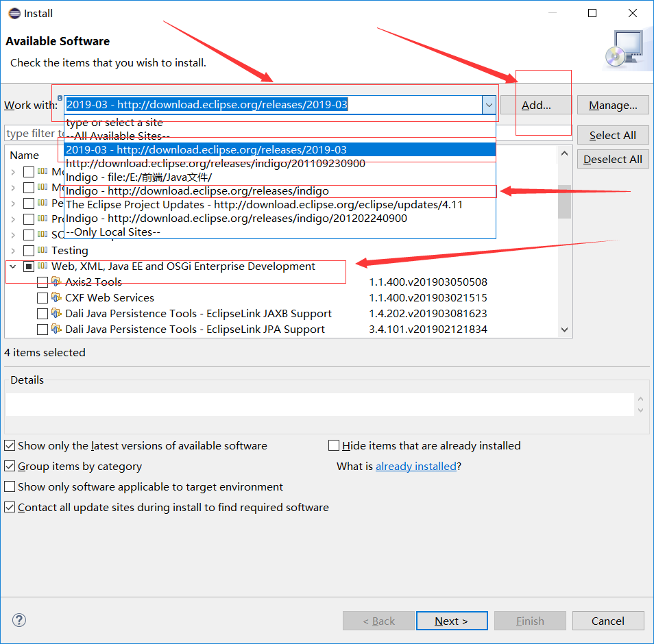Viewport: 654px width, 644px height.
Task: Click the Axis2 Tools feature icon
Action: coord(56,282)
